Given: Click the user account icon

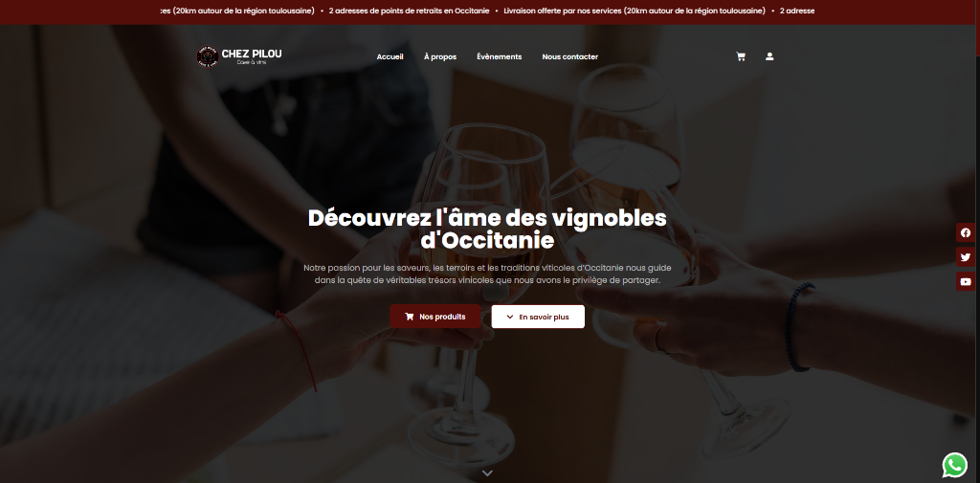Looking at the screenshot, I should coord(769,56).
